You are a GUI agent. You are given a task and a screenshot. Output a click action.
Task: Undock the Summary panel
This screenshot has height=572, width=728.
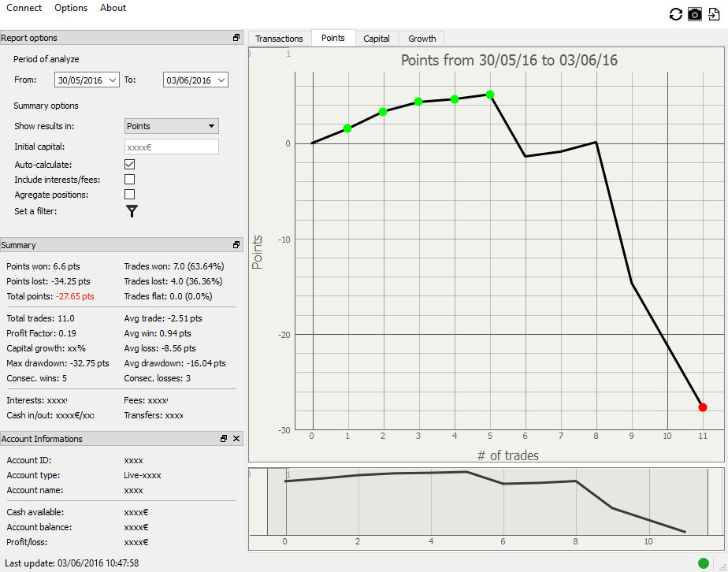236,245
